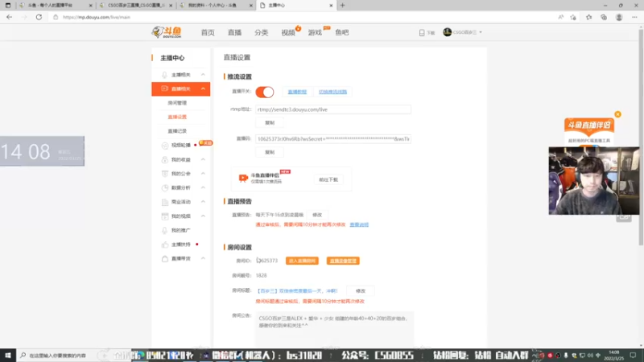The width and height of the screenshot is (644, 362).
Task: Open browser settings and more menu
Action: pyautogui.click(x=634, y=17)
